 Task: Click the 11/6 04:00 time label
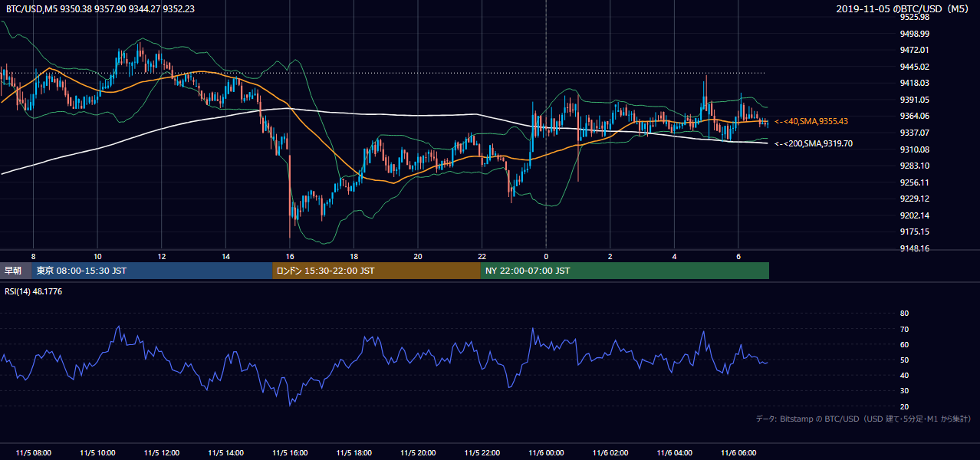674,453
